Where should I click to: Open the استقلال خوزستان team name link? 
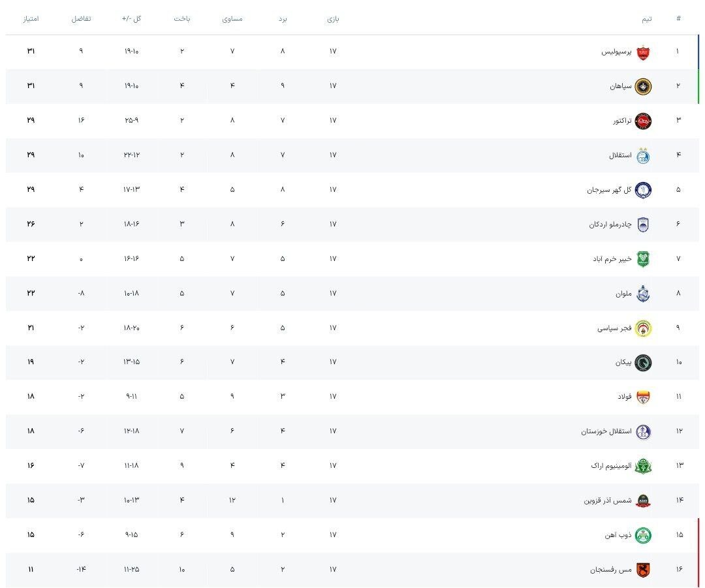tap(606, 431)
